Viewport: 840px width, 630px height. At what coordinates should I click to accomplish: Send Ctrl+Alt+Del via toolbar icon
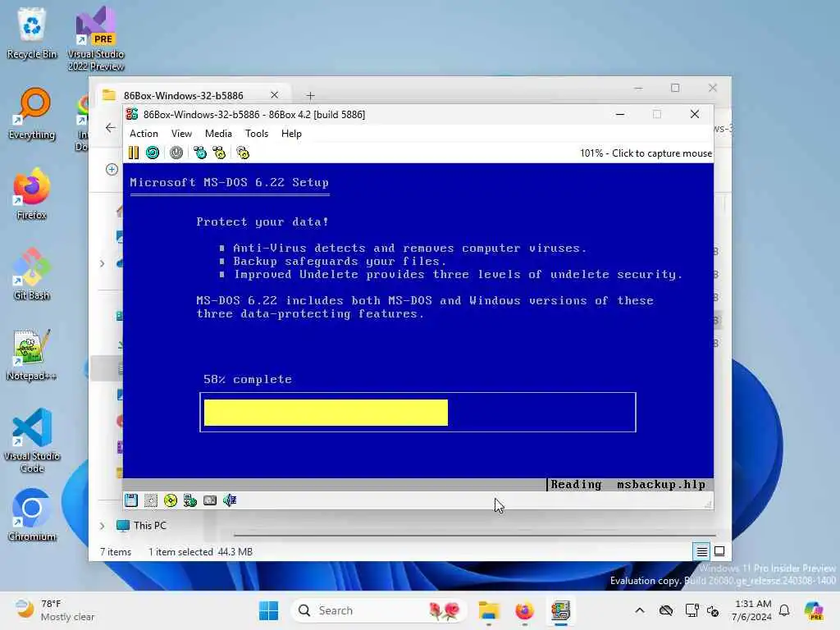click(200, 153)
